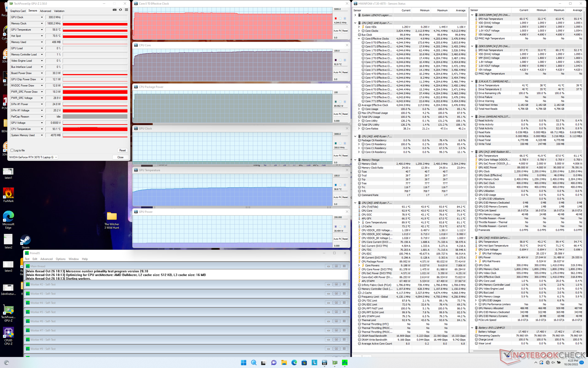Open TechPowerUp GPU-Z desktop shortcut
This screenshot has height=368, width=588.
8,313
